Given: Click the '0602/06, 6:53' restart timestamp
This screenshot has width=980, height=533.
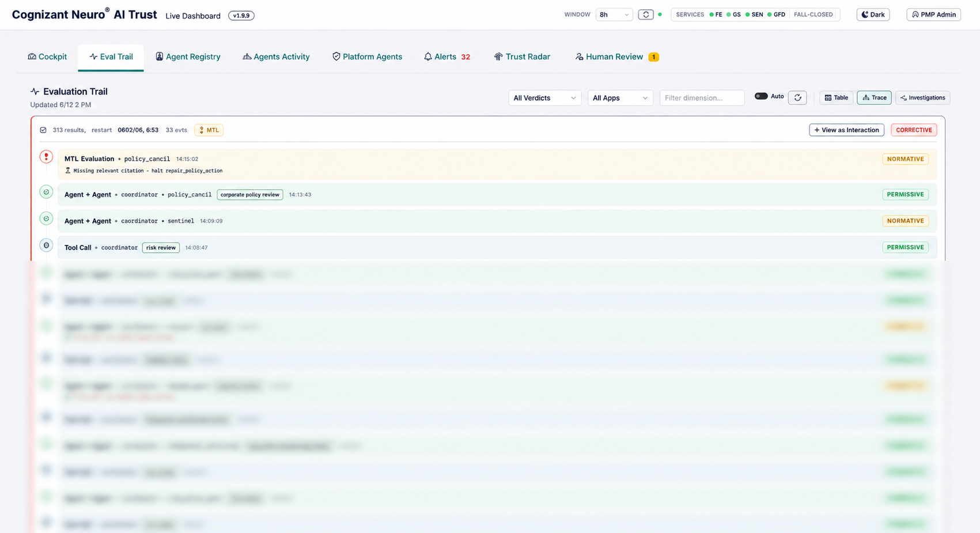Looking at the screenshot, I should click(x=138, y=130).
